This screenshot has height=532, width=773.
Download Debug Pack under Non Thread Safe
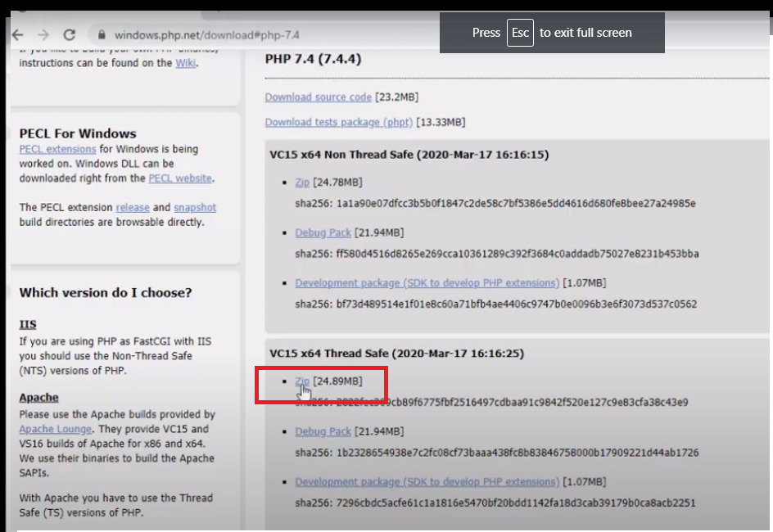pyautogui.click(x=323, y=233)
